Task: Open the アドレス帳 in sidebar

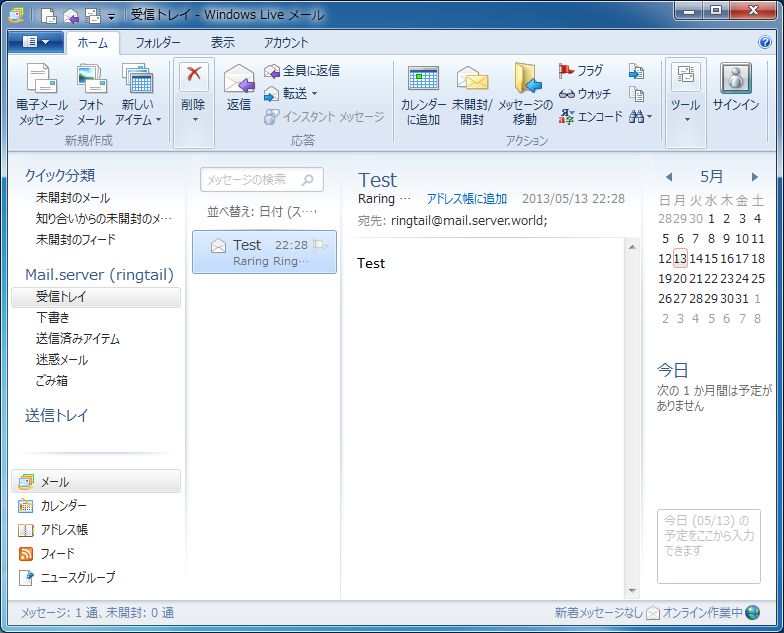Action: click(x=53, y=530)
